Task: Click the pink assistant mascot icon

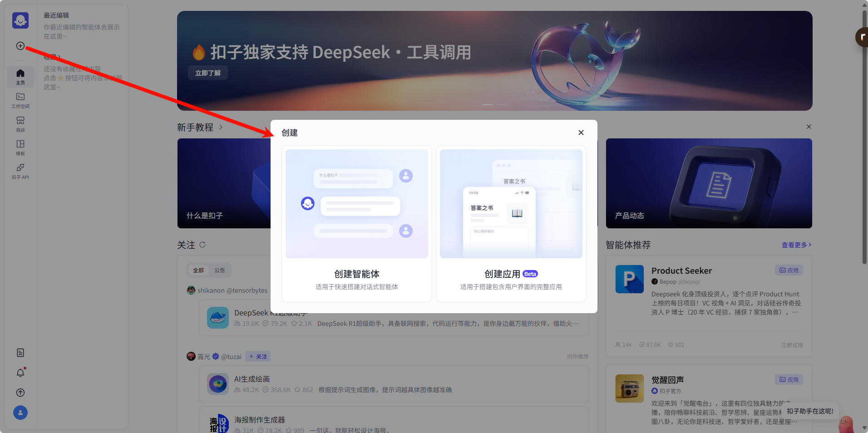Action: click(846, 424)
